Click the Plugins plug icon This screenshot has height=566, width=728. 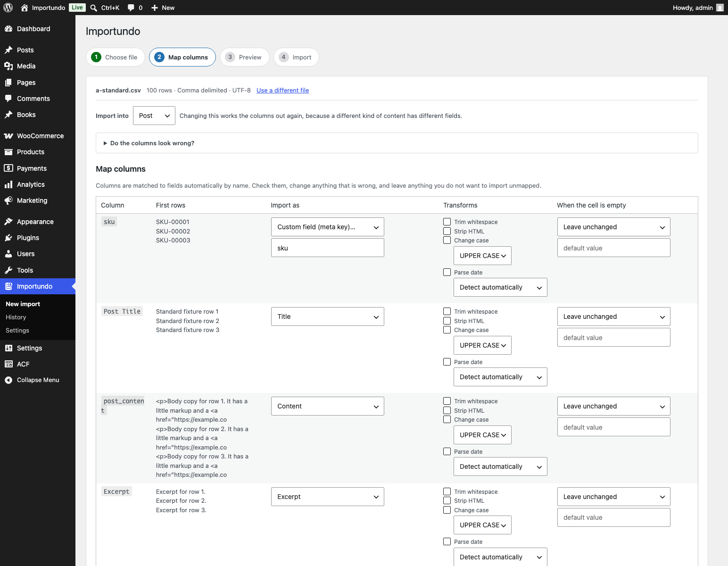(8, 238)
